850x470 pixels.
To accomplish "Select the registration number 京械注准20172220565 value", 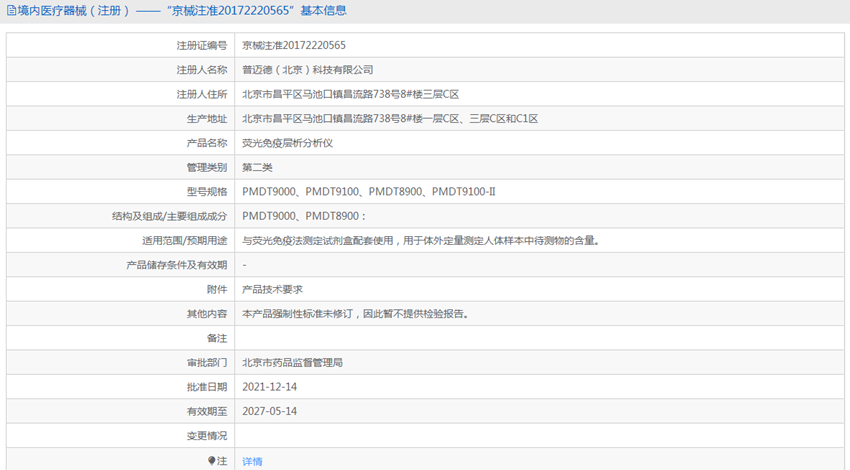I will (x=294, y=45).
